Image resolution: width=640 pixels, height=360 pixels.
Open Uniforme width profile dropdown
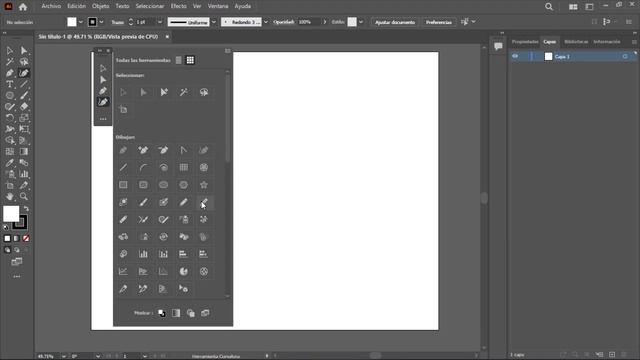pos(214,22)
